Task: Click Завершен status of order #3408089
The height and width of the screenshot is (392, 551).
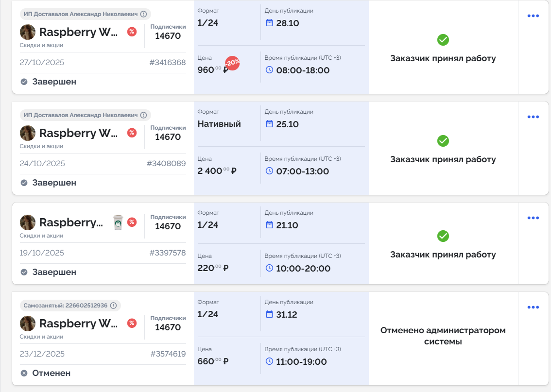Action: pyautogui.click(x=54, y=183)
